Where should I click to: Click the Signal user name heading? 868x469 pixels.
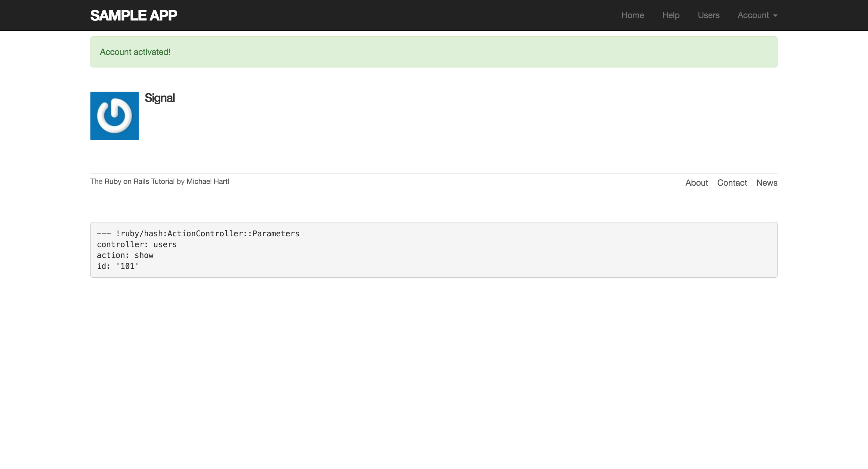pos(160,98)
